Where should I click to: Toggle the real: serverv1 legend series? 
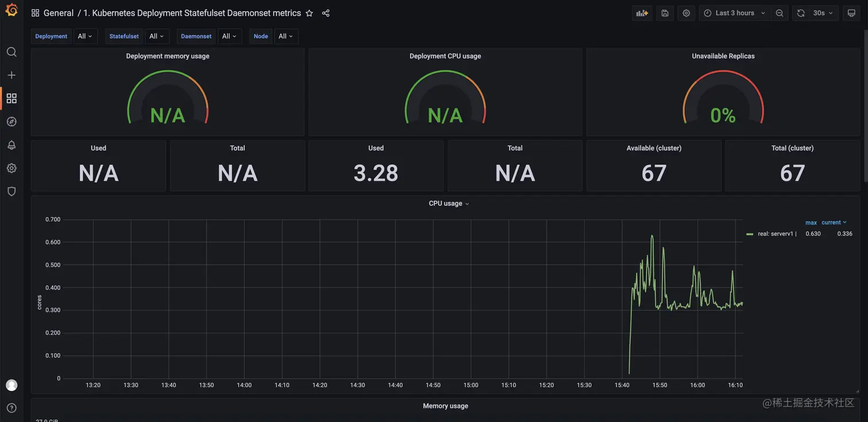777,234
